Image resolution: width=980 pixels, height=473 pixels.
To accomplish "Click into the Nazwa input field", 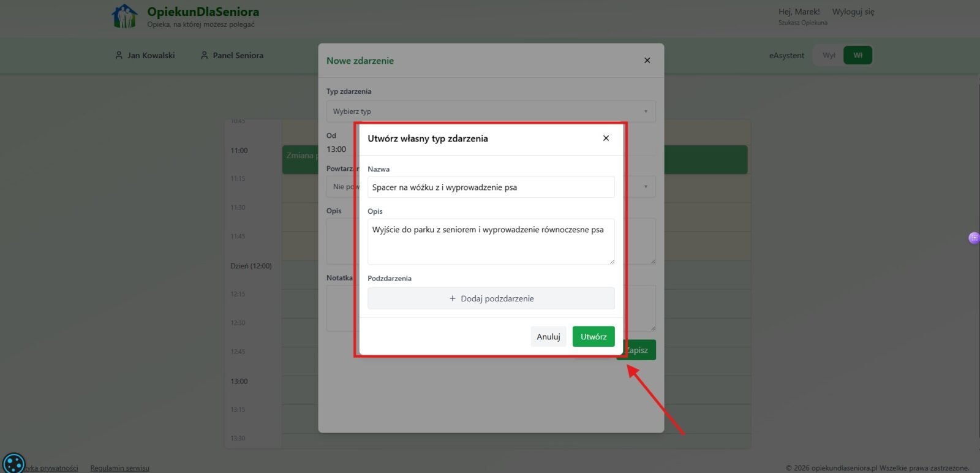I will tap(491, 187).
